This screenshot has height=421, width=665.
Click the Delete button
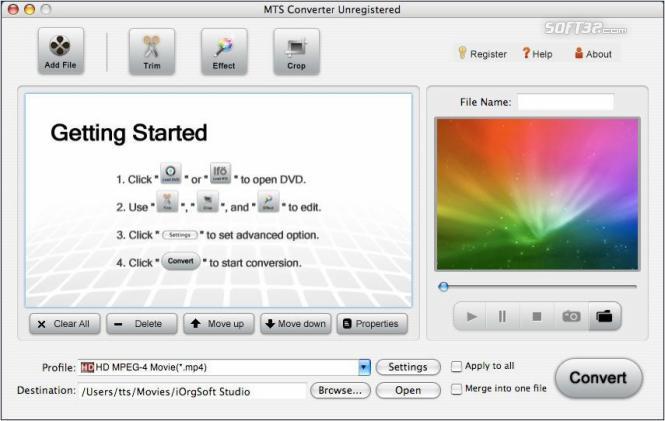click(142, 324)
